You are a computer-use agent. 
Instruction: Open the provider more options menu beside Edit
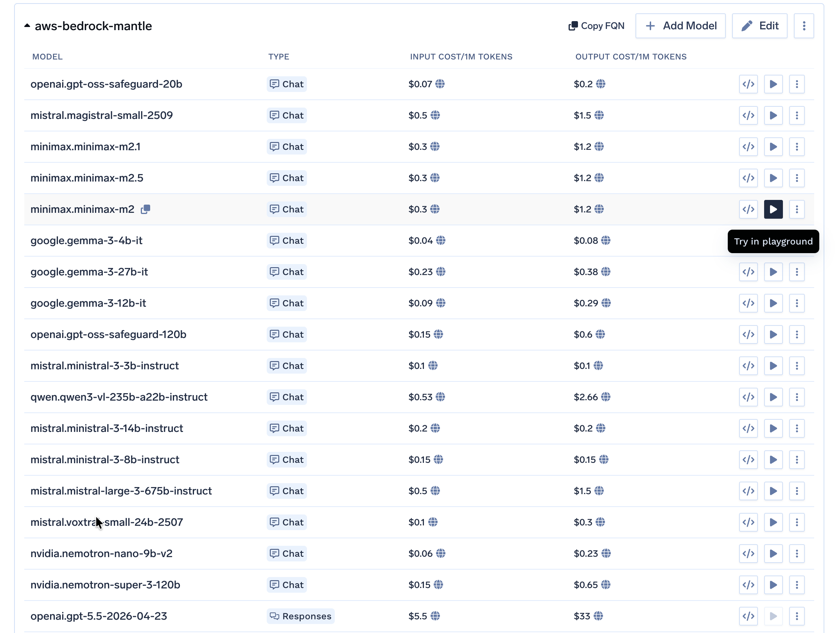[x=804, y=26]
